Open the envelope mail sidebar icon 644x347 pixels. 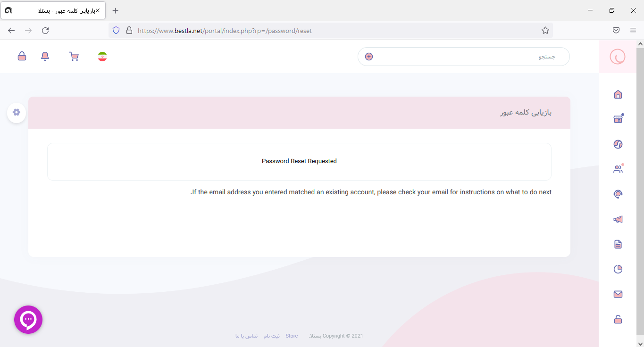pos(618,294)
